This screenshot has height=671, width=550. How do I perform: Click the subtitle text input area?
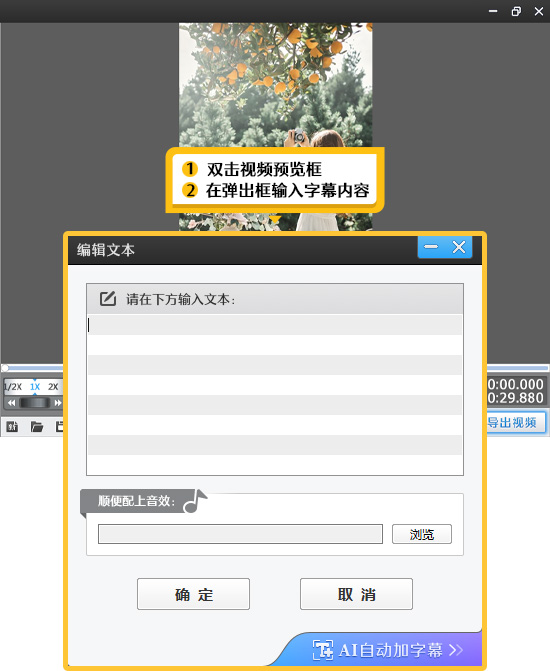pyautogui.click(x=275, y=395)
